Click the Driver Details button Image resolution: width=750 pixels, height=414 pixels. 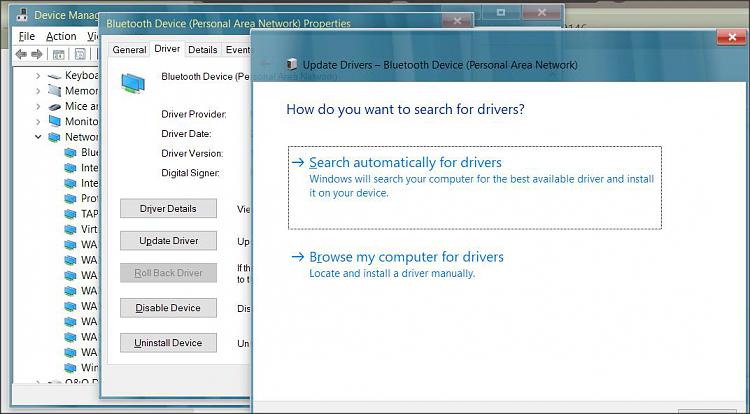[168, 208]
